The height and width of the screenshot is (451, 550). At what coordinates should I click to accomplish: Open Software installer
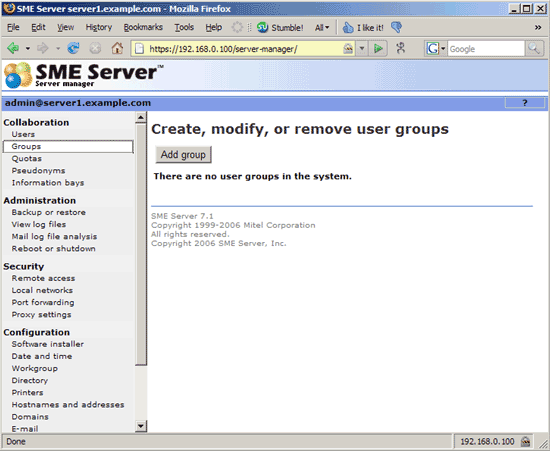(x=47, y=344)
